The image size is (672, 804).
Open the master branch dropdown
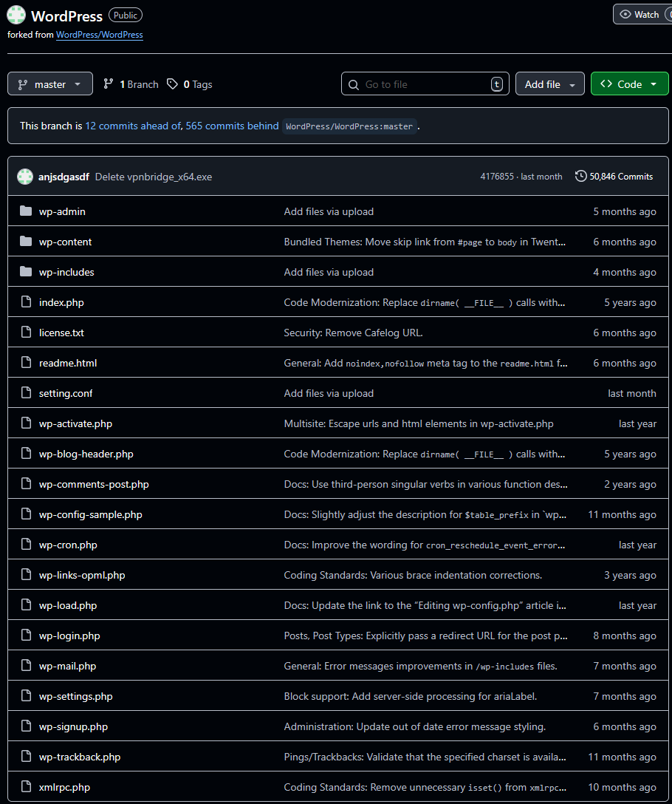point(50,84)
